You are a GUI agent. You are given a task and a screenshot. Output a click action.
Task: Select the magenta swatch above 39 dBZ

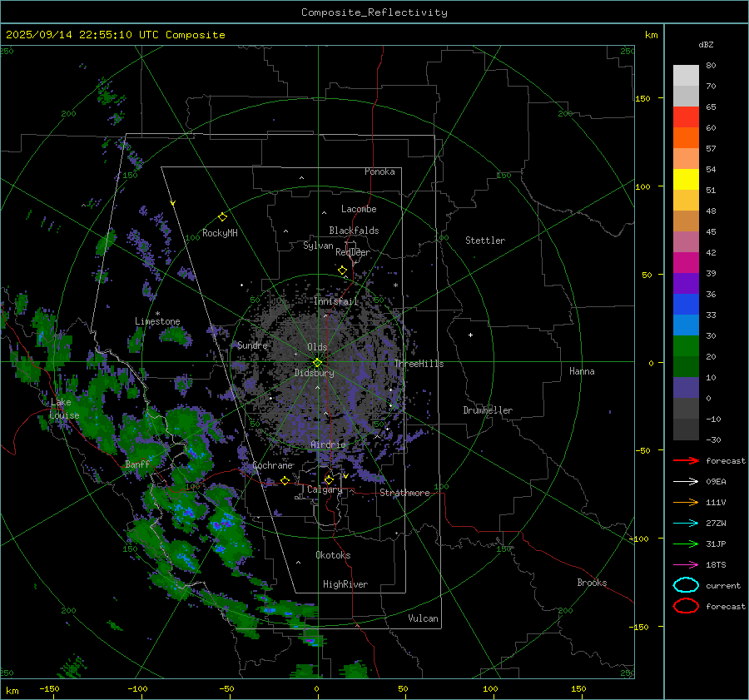[x=686, y=262]
